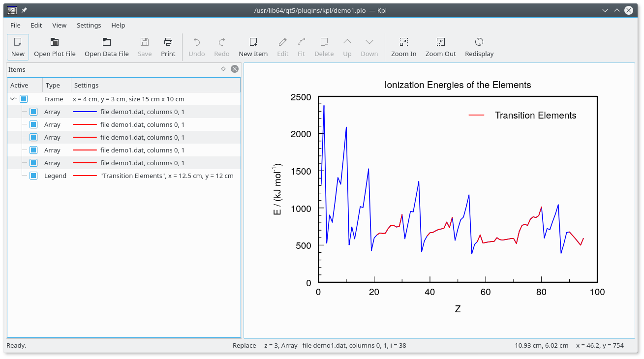The height and width of the screenshot is (359, 644).
Task: Click the New toolbar icon
Action: pos(18,47)
